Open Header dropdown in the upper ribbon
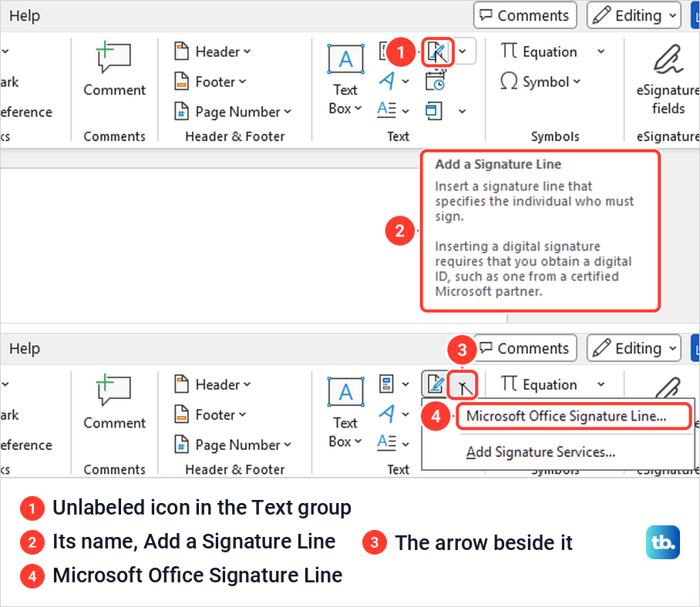The width and height of the screenshot is (700, 607). 213,52
